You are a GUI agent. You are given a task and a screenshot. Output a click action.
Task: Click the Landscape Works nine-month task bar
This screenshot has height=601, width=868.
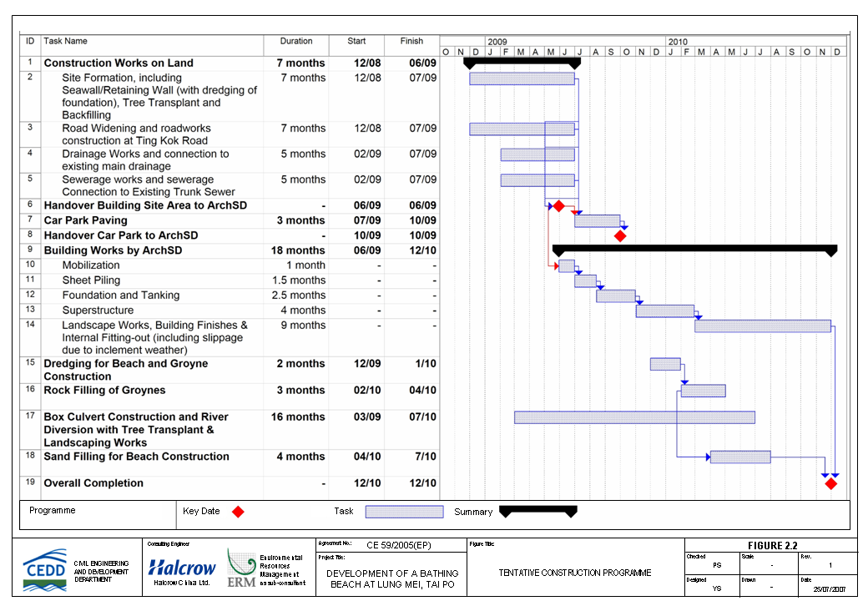click(763, 326)
